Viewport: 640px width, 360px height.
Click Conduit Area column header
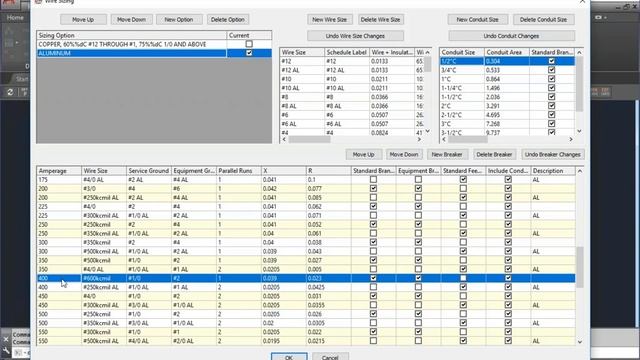(x=507, y=52)
